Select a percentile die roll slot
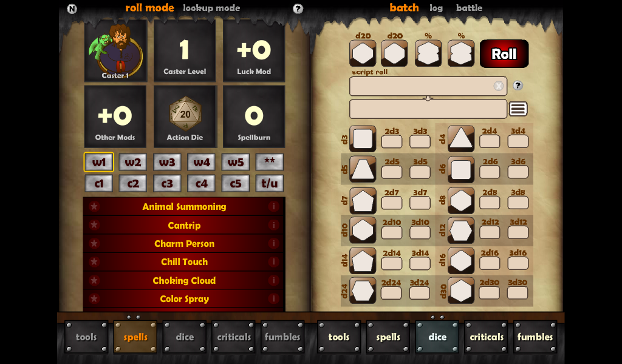This screenshot has width=622, height=364. tap(428, 53)
